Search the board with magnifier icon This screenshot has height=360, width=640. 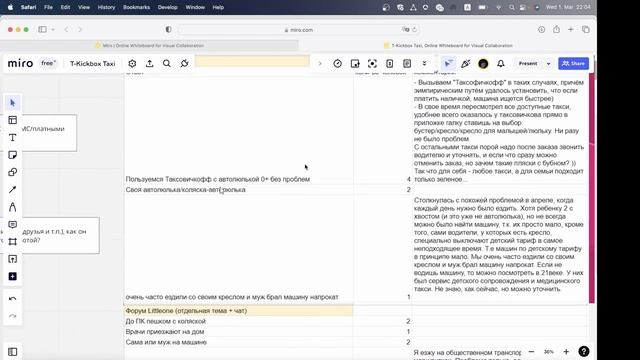click(x=167, y=64)
